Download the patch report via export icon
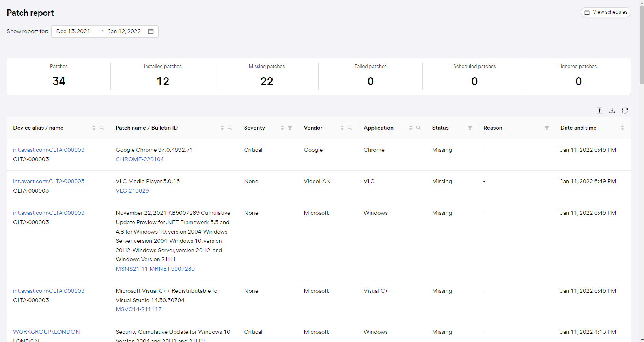This screenshot has height=342, width=644. pos(612,111)
